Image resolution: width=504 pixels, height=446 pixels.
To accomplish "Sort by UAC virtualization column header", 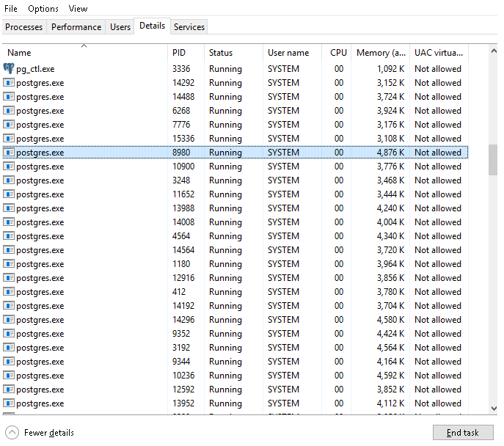I will point(439,52).
